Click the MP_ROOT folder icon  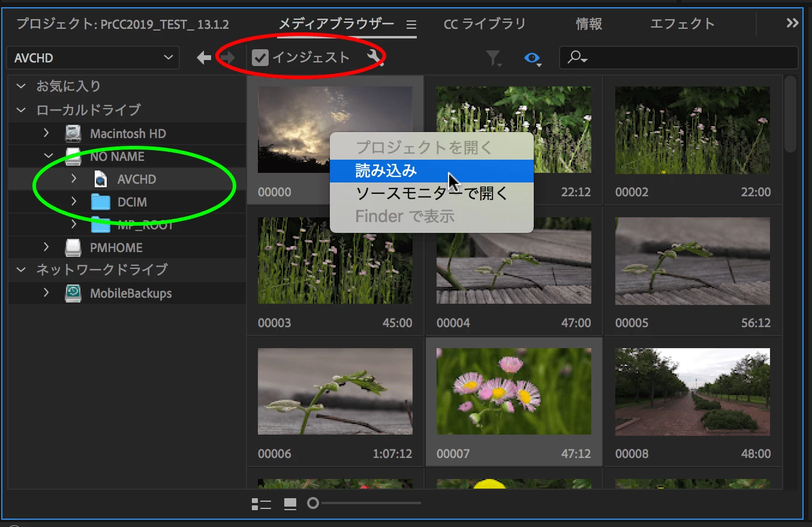pos(101,224)
